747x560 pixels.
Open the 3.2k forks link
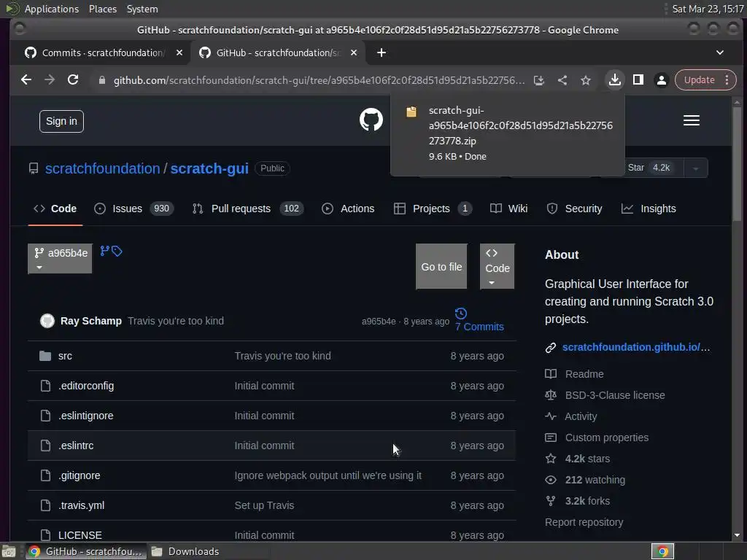point(587,501)
